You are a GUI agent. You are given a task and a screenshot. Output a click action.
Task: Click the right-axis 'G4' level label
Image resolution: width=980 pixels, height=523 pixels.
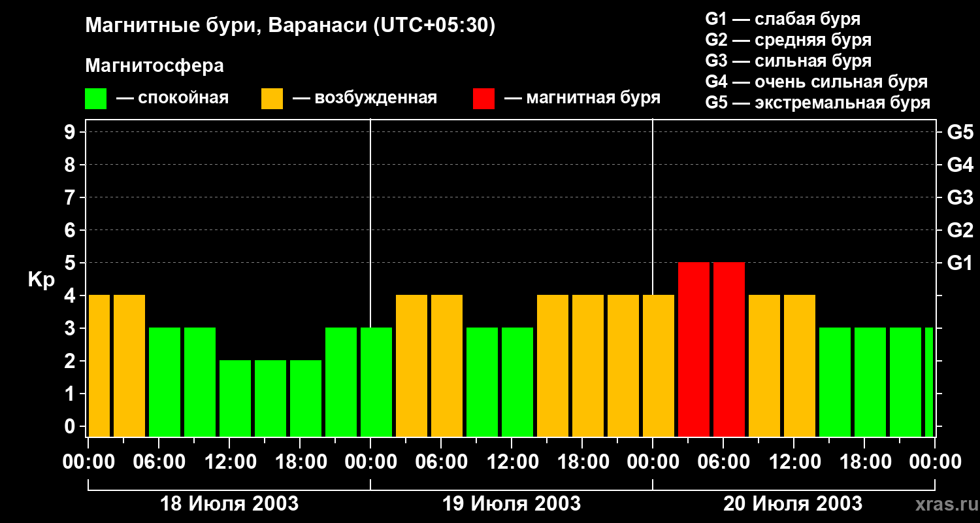960,165
